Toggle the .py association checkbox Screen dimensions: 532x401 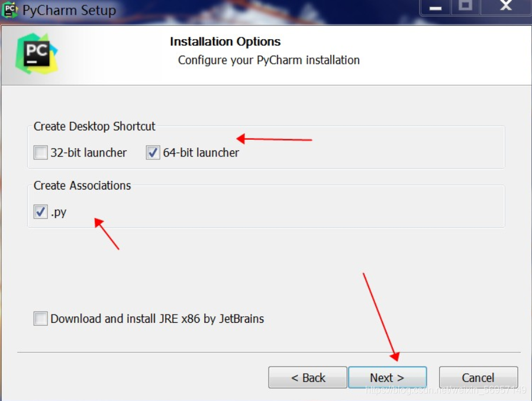pos(41,212)
